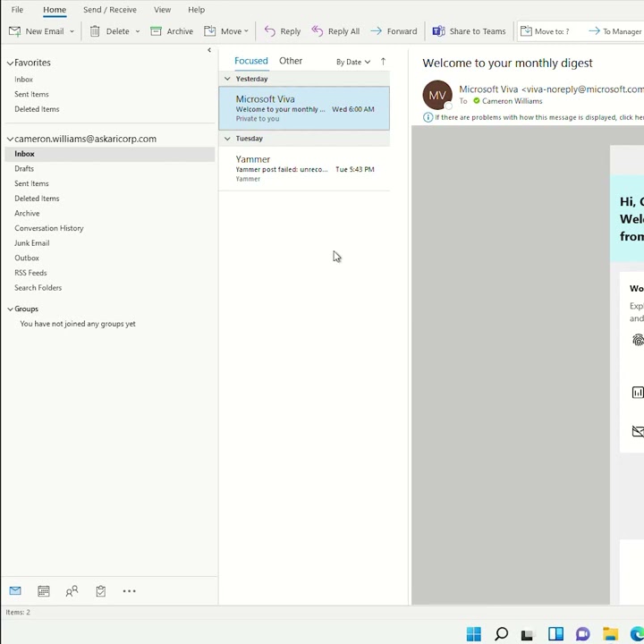The height and width of the screenshot is (644, 644).
Task: Click the 'Items: 2' status bar text
Action: pyautogui.click(x=18, y=612)
